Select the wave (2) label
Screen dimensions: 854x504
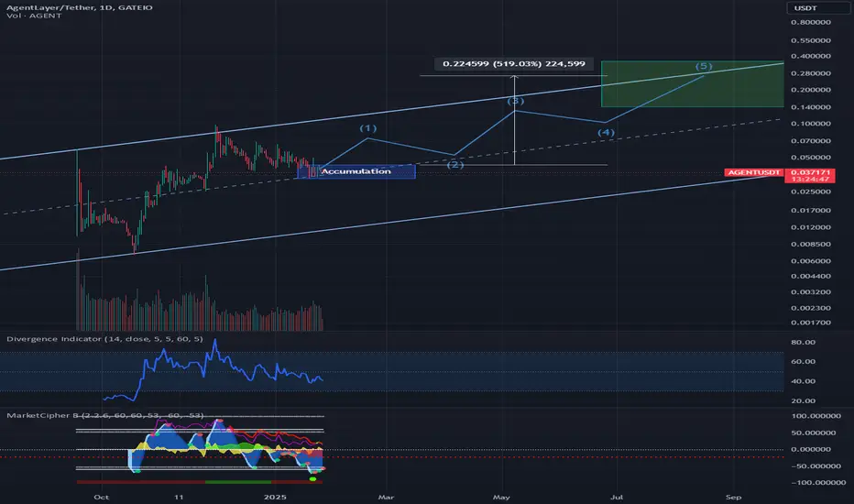click(455, 165)
